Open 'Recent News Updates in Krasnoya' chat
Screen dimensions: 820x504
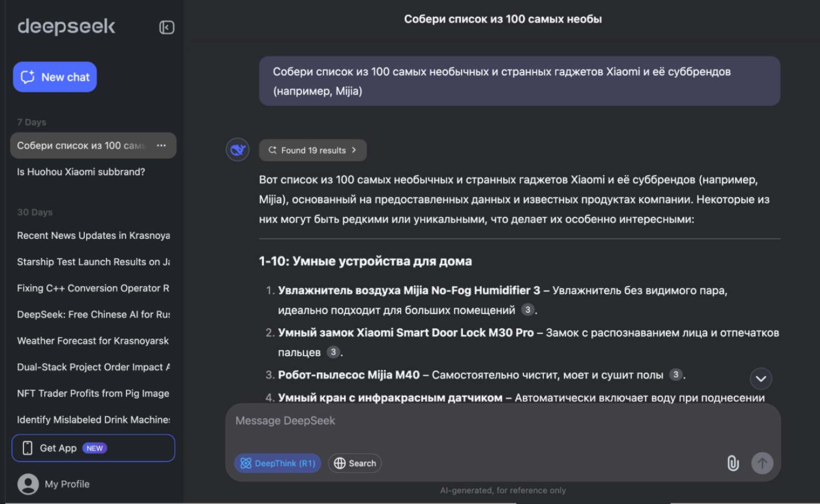pyautogui.click(x=93, y=236)
